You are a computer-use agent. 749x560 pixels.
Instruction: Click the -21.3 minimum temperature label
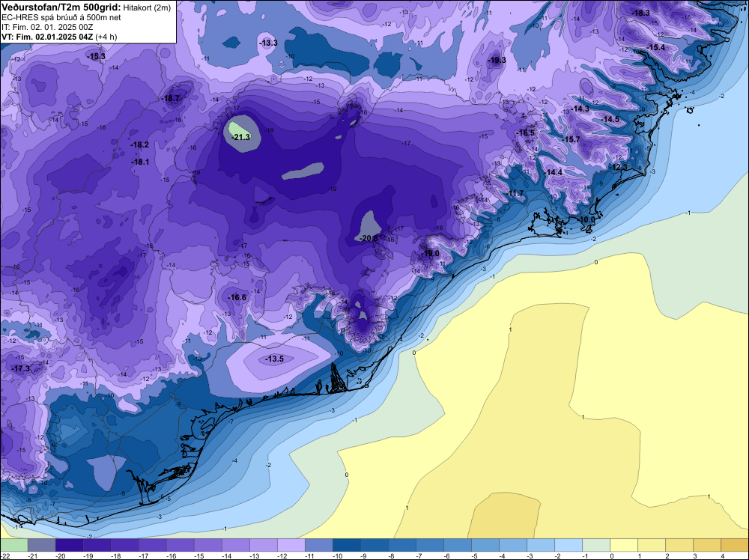tap(240, 137)
